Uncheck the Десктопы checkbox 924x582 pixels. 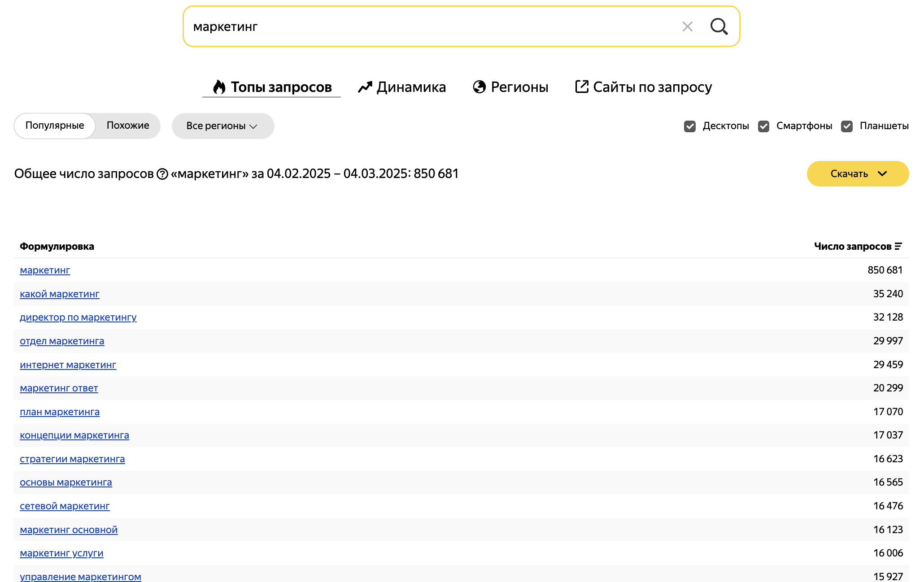point(690,126)
